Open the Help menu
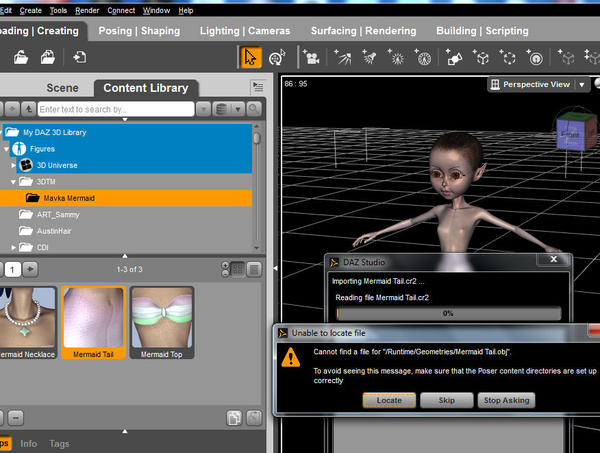This screenshot has height=453, width=600. [x=186, y=11]
